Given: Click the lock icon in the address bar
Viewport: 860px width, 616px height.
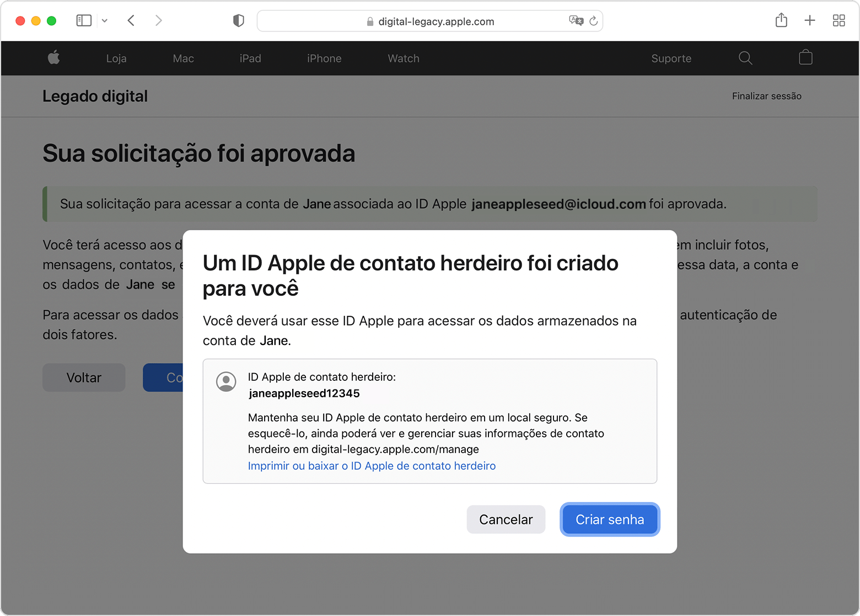Looking at the screenshot, I should tap(370, 21).
